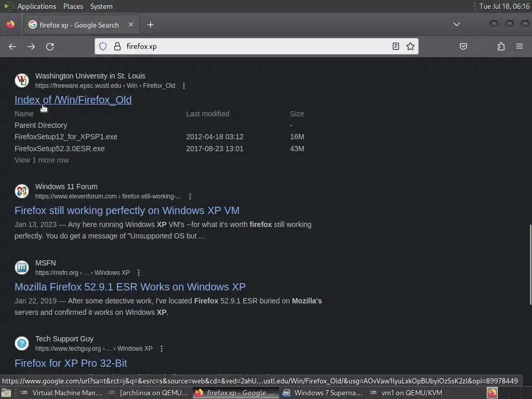This screenshot has height=399, width=532.
Task: Switch to Virtual Machine Manager in taskbar
Action: (62, 393)
